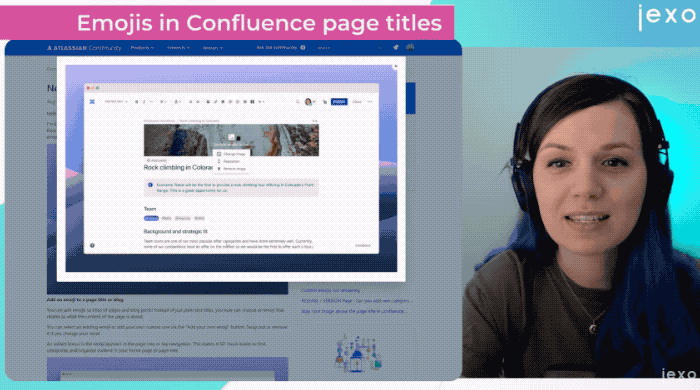Click the insert table icon

click(x=245, y=102)
